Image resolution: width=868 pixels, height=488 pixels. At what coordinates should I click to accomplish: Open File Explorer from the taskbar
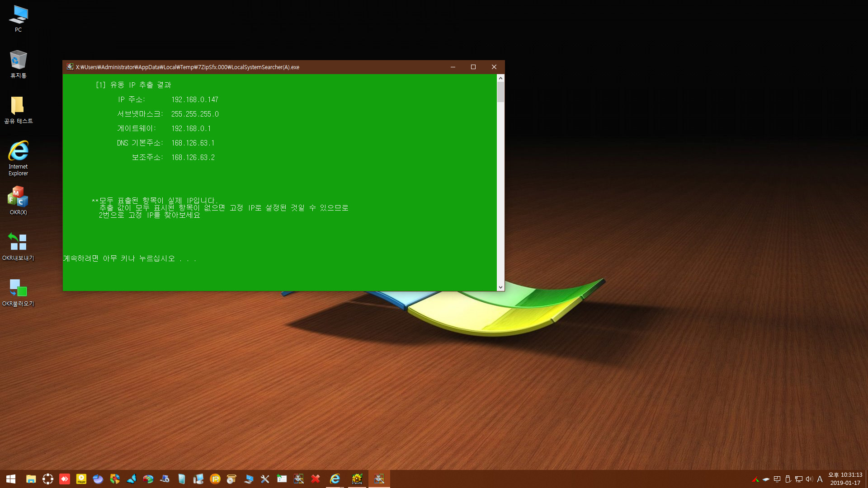[x=31, y=479]
